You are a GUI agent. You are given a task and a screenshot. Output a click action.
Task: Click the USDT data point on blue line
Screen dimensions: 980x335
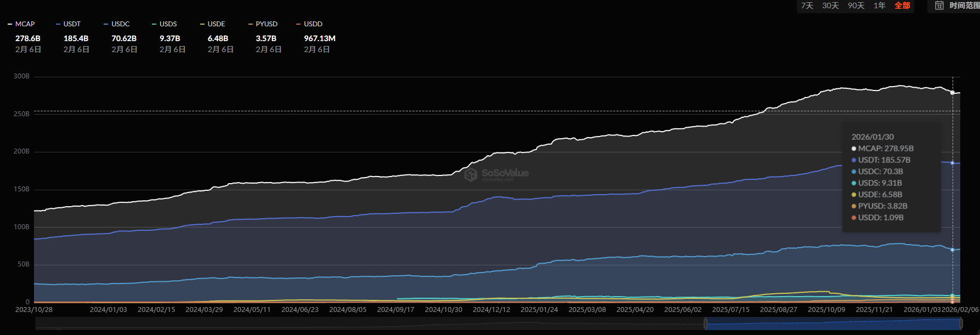point(952,163)
